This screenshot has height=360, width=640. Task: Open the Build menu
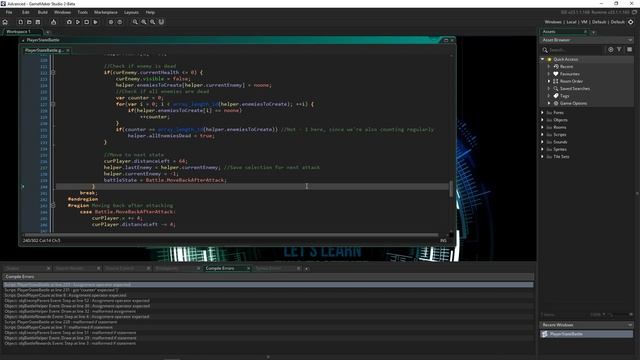click(x=42, y=12)
